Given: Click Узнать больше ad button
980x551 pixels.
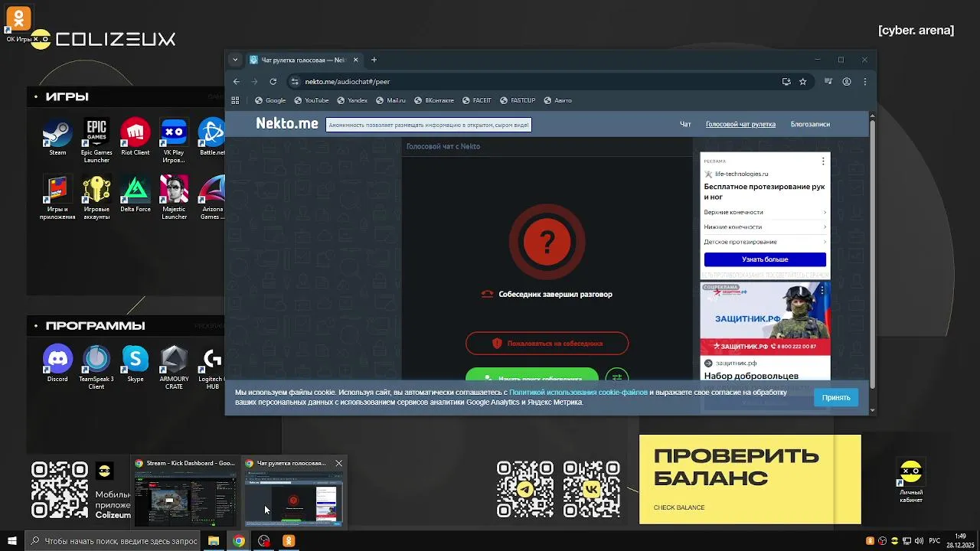Looking at the screenshot, I should pos(765,259).
